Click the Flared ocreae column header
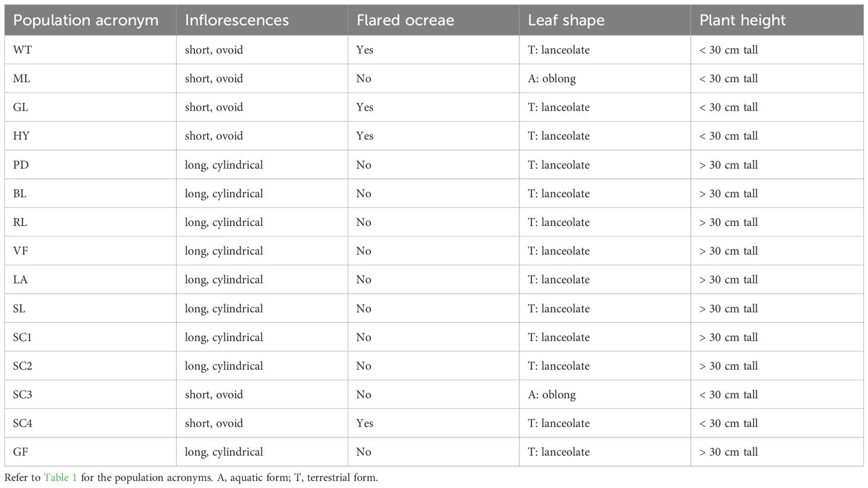868x488 pixels. (x=433, y=20)
